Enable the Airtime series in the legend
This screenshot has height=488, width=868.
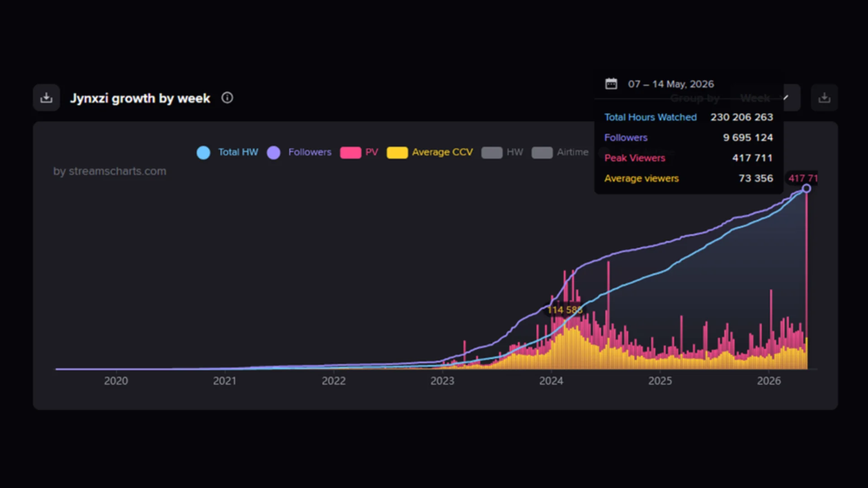tap(560, 152)
